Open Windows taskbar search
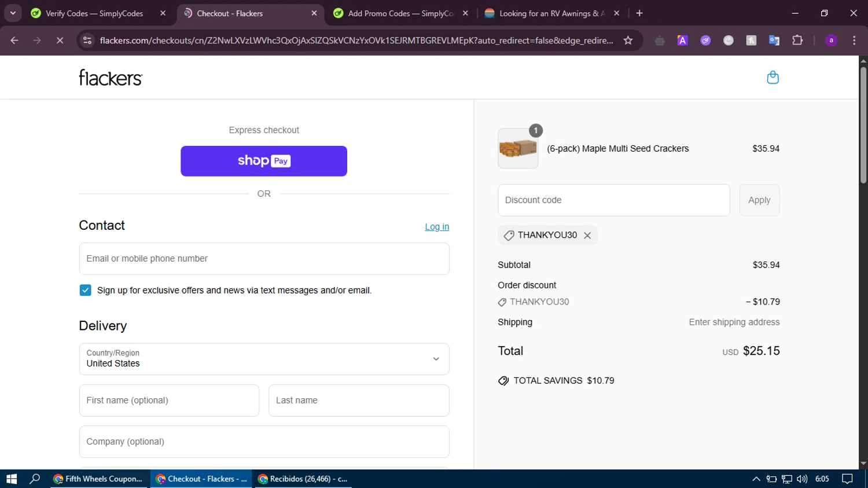The image size is (868, 488). [x=35, y=479]
